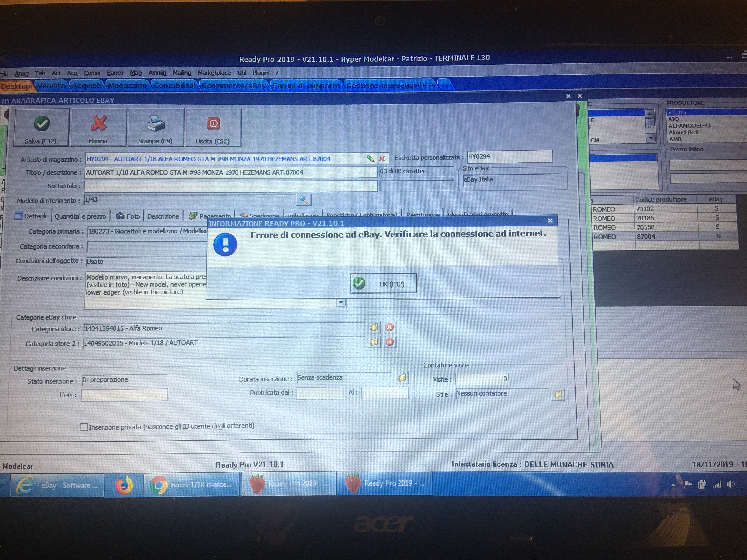Click the Etichetta personalizzata field
747x560 pixels.
point(510,156)
